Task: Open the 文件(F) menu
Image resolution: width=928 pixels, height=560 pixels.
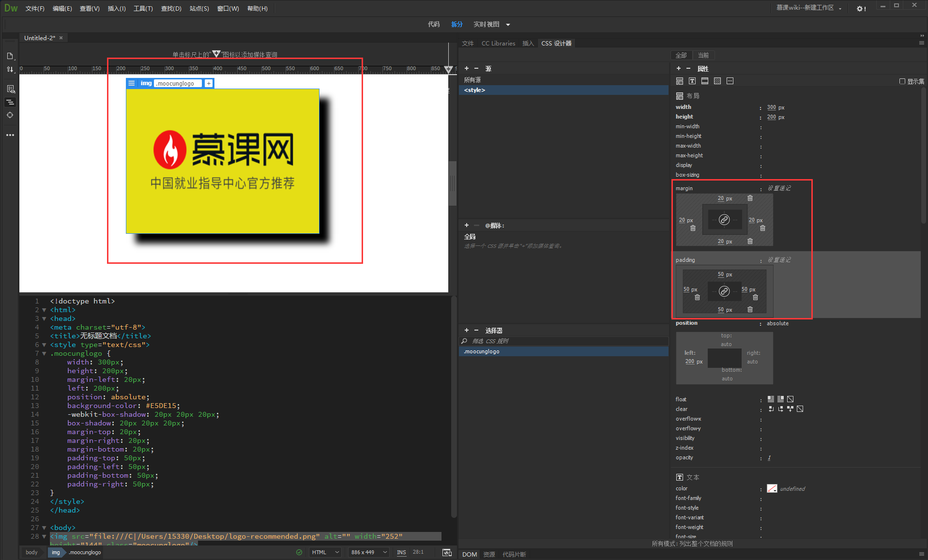Action: 35,9
